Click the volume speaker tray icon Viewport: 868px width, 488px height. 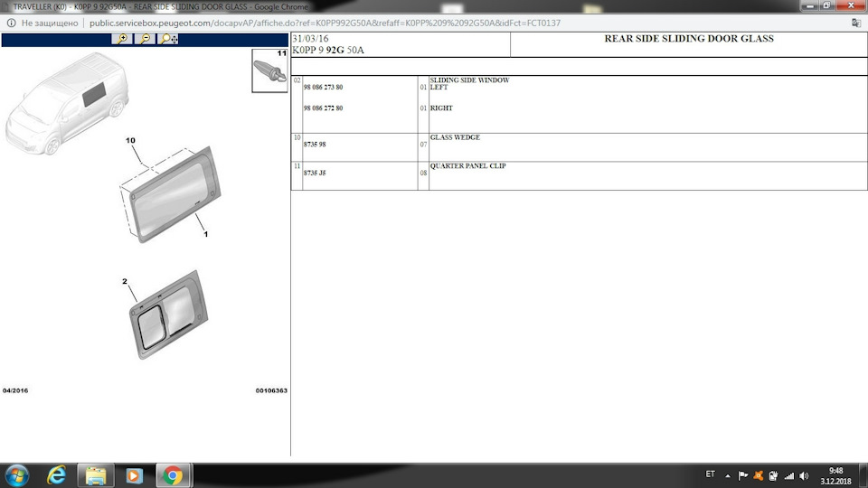click(x=804, y=475)
